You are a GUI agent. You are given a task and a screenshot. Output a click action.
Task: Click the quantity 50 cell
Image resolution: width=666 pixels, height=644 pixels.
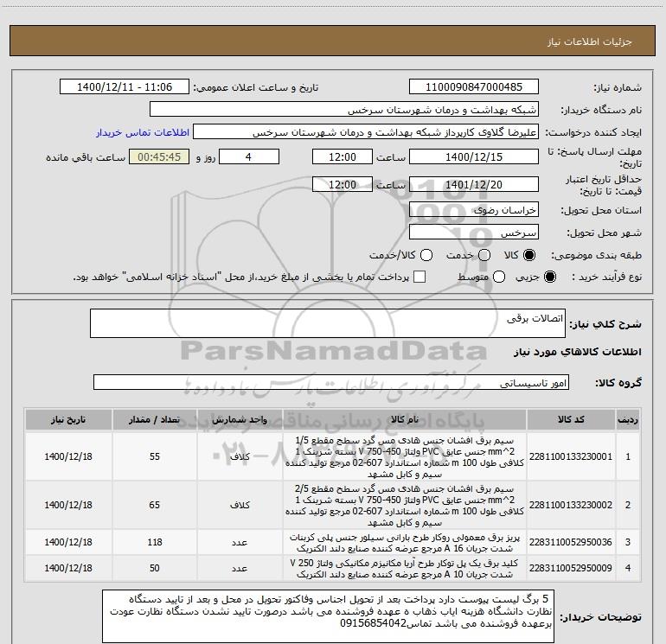(x=155, y=568)
